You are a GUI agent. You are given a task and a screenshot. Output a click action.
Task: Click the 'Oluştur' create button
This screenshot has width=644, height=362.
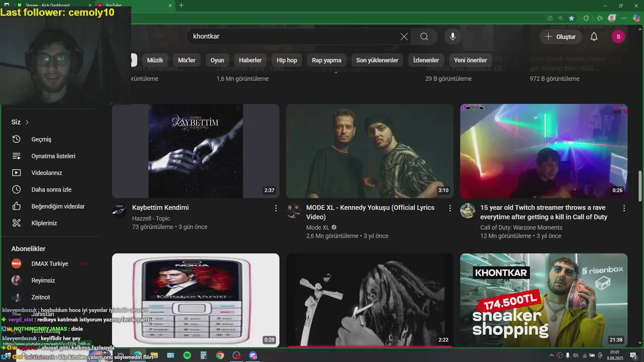click(560, 37)
